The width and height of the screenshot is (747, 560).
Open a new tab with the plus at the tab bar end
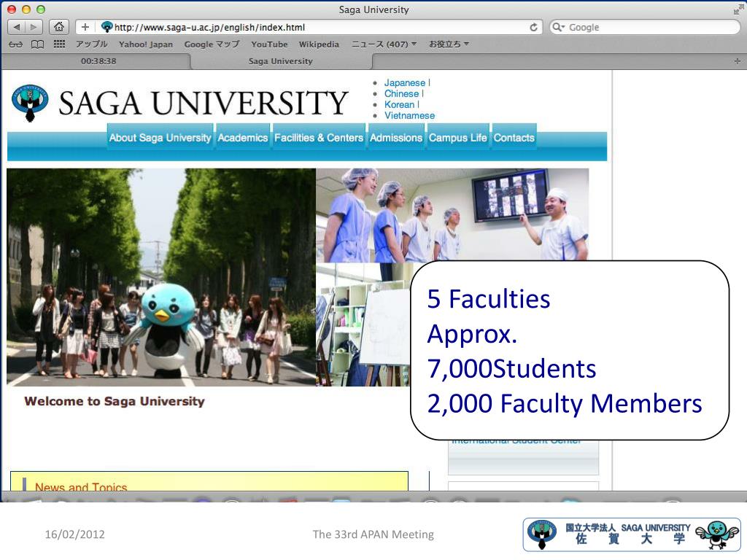(738, 61)
